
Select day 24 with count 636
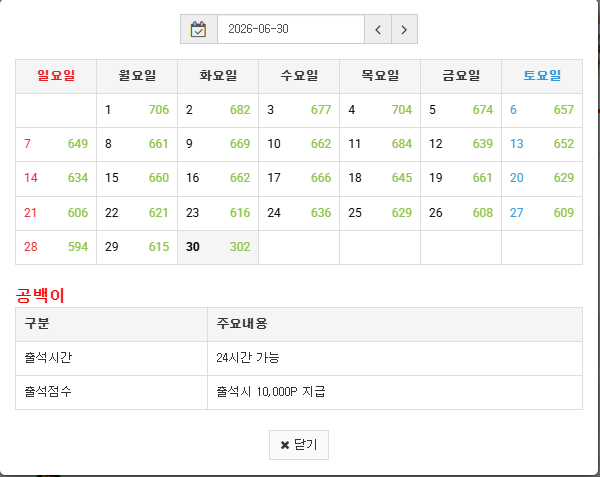pos(299,213)
